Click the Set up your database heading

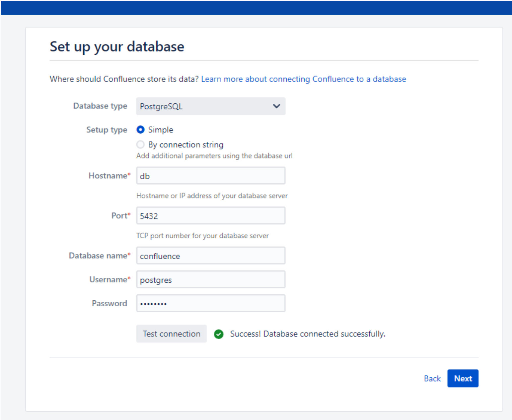117,46
